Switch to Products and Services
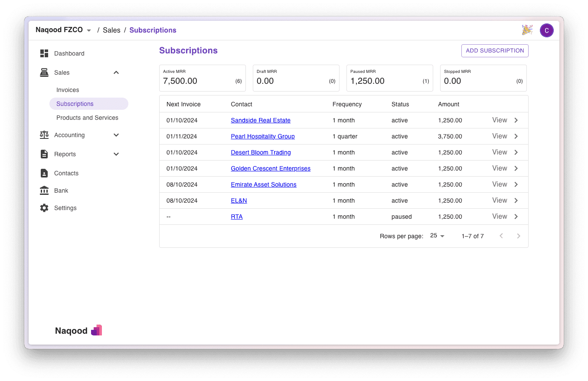 coord(87,118)
